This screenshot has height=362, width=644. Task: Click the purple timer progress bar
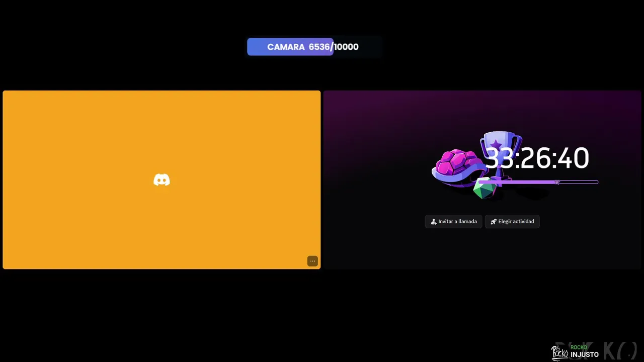537,182
